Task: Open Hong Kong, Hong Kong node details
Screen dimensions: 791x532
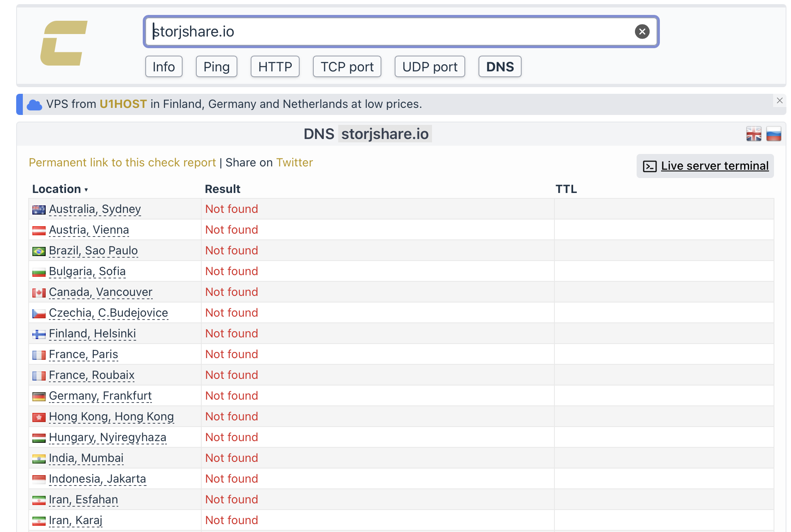Action: [111, 417]
